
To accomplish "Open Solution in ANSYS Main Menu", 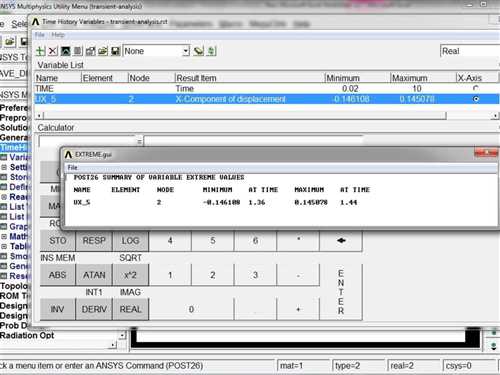I will point(14,128).
